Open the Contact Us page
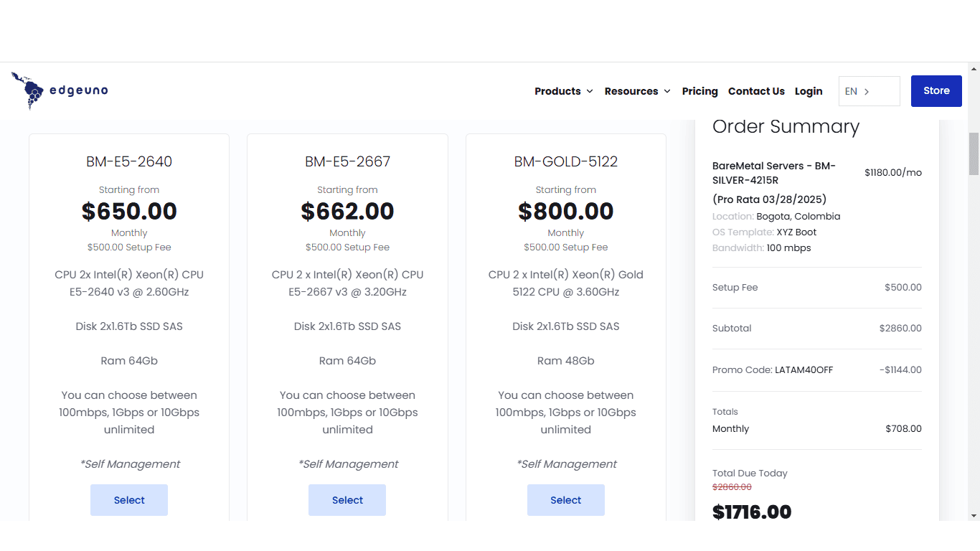This screenshot has height=551, width=980. pyautogui.click(x=756, y=91)
